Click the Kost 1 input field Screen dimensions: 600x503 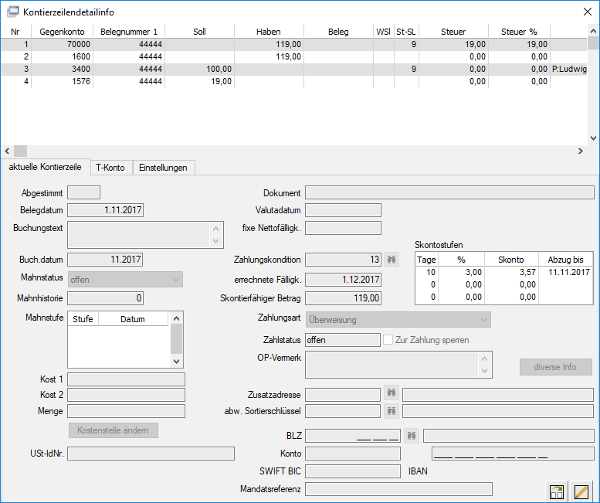tap(126, 379)
